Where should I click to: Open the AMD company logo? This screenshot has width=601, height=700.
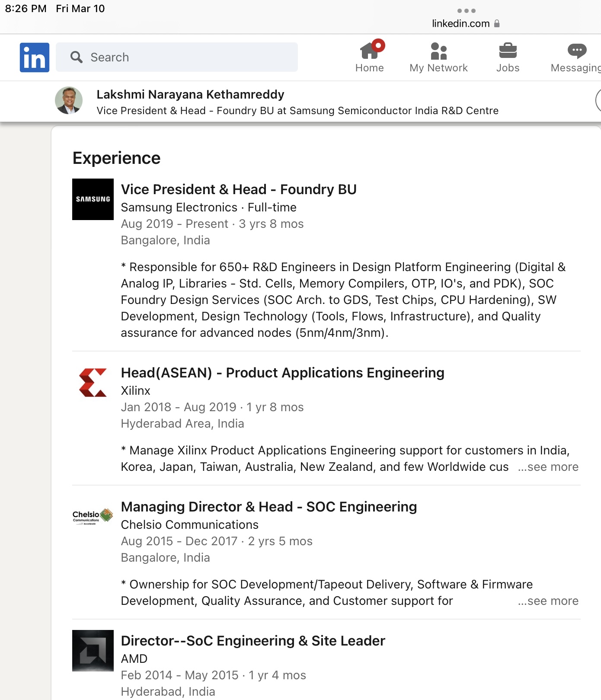tap(93, 651)
